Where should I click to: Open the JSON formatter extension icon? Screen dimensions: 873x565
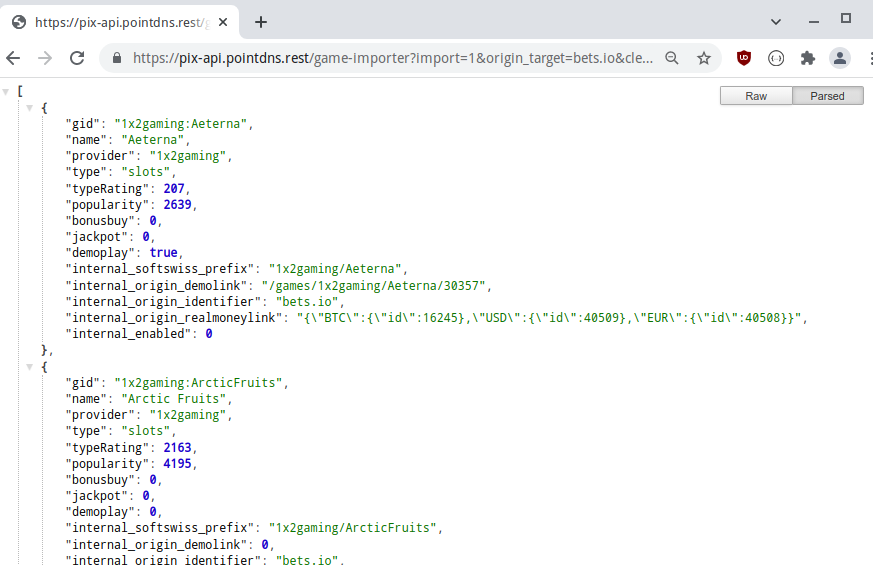776,58
